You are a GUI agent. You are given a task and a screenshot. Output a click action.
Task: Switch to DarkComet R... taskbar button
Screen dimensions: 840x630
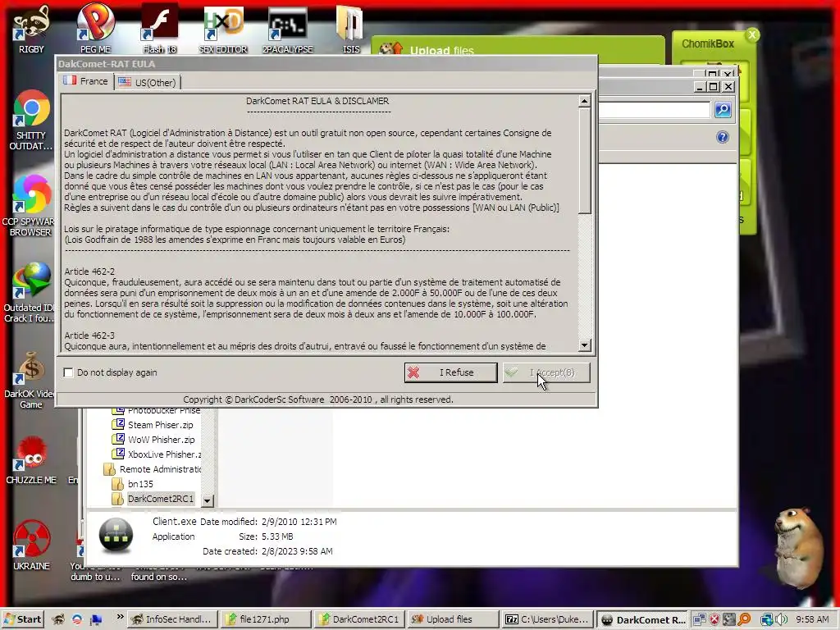coord(642,620)
